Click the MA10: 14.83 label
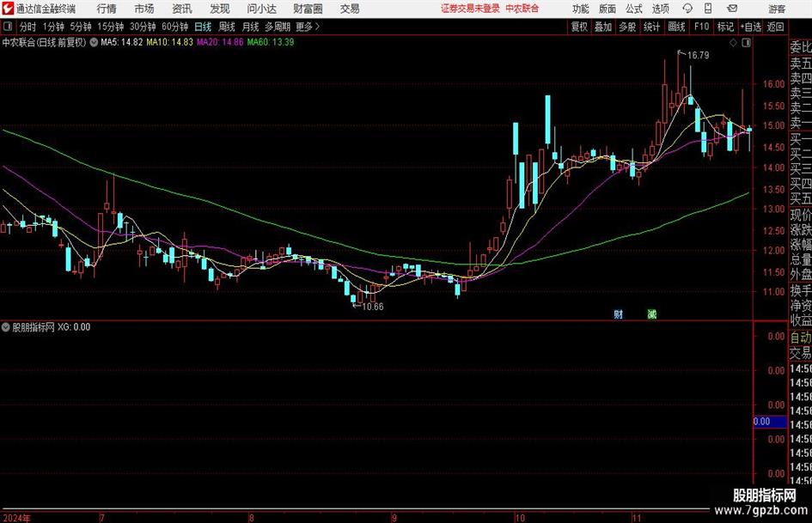Screen dimensions: 812x523 170,42
